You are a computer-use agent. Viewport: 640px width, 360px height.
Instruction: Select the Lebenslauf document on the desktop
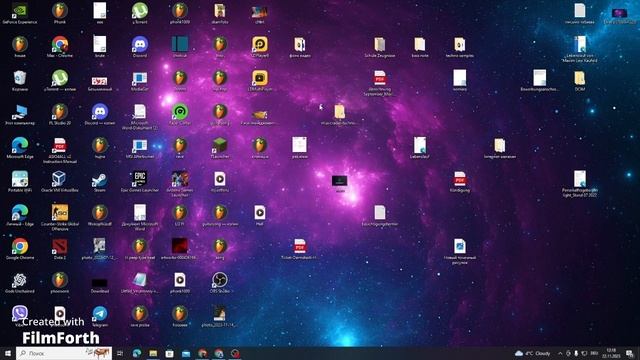point(420,148)
